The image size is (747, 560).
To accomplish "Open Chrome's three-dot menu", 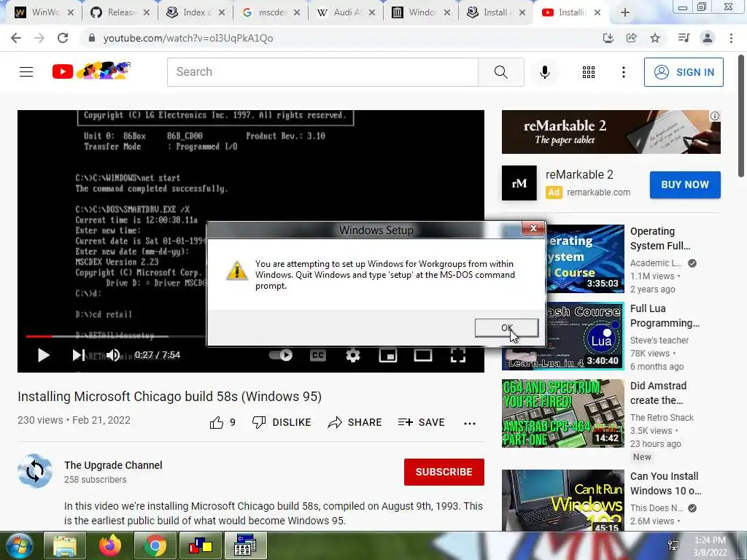I will (x=731, y=38).
